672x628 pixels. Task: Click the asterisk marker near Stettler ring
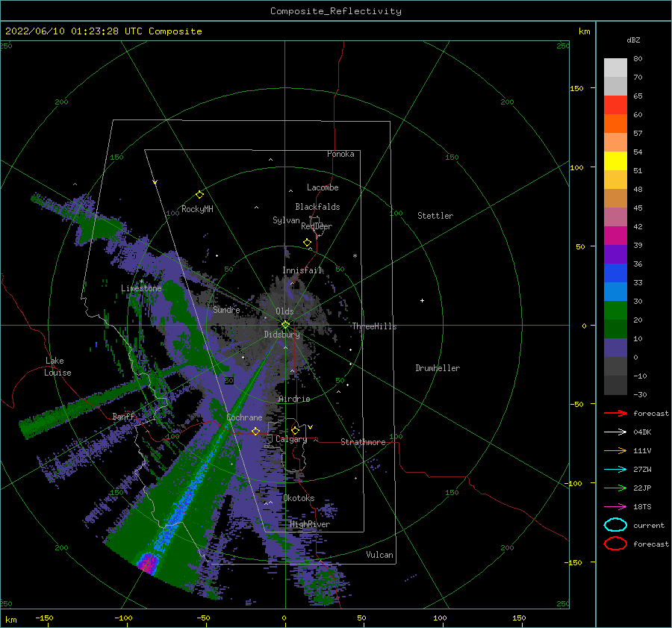pyautogui.click(x=355, y=256)
